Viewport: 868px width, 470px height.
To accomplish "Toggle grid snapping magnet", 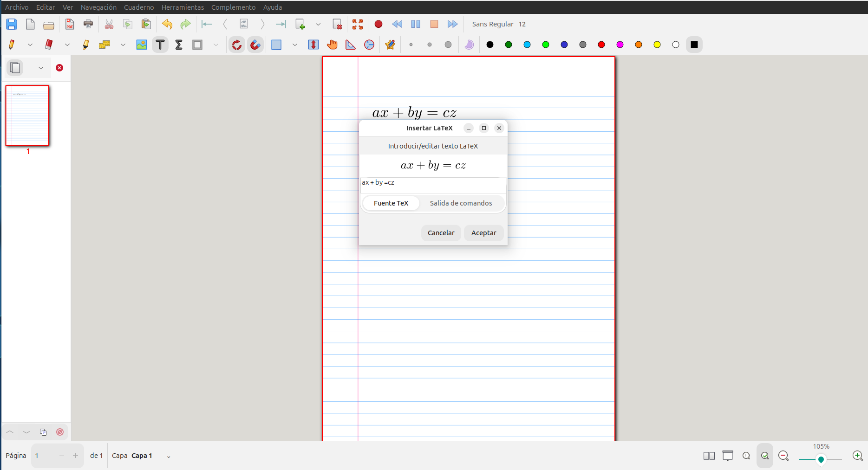I will pos(255,45).
